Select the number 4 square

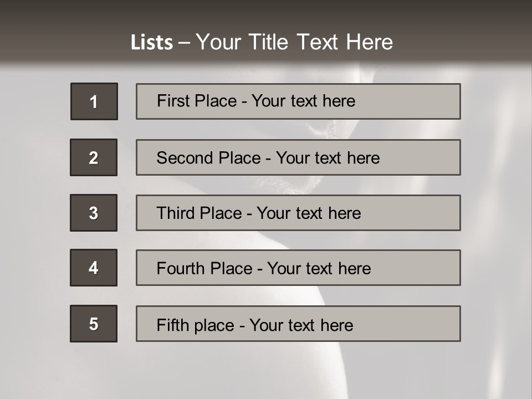click(94, 268)
